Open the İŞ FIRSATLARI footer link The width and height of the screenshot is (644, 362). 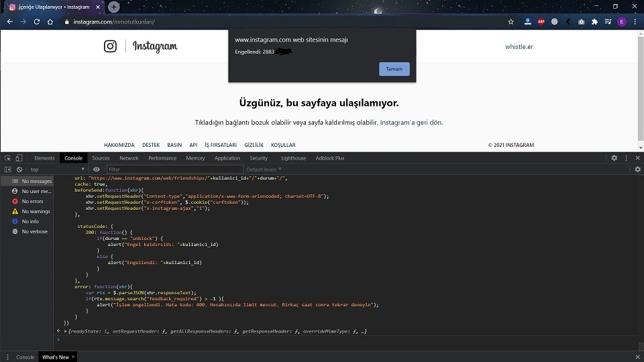(221, 145)
